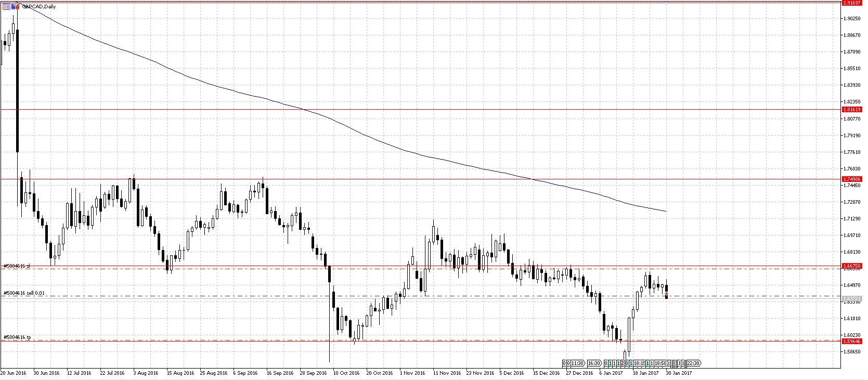Open the one-click trading panel icon
This screenshot has height=380, width=868.
(x=6, y=7)
